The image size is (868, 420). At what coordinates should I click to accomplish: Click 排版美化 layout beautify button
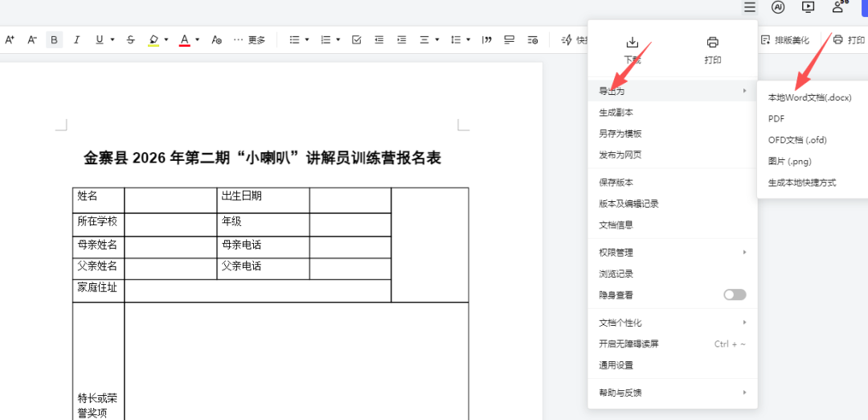[x=785, y=40]
